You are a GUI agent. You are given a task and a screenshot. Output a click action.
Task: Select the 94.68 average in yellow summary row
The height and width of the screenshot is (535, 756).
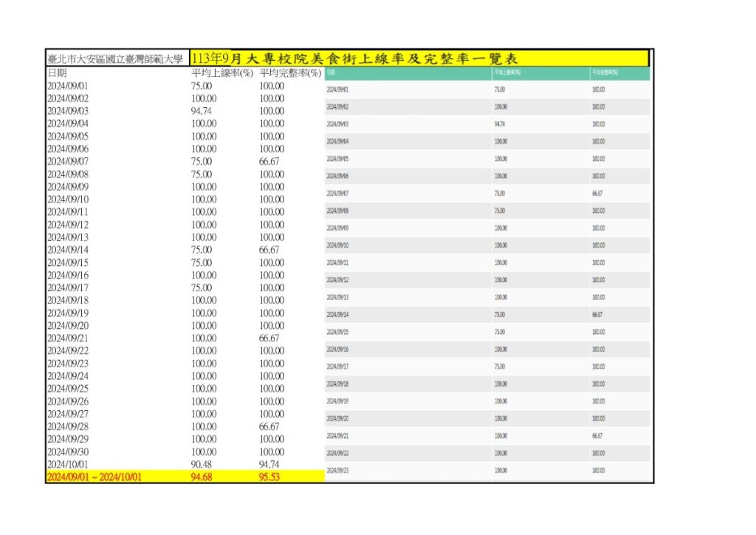click(x=203, y=477)
